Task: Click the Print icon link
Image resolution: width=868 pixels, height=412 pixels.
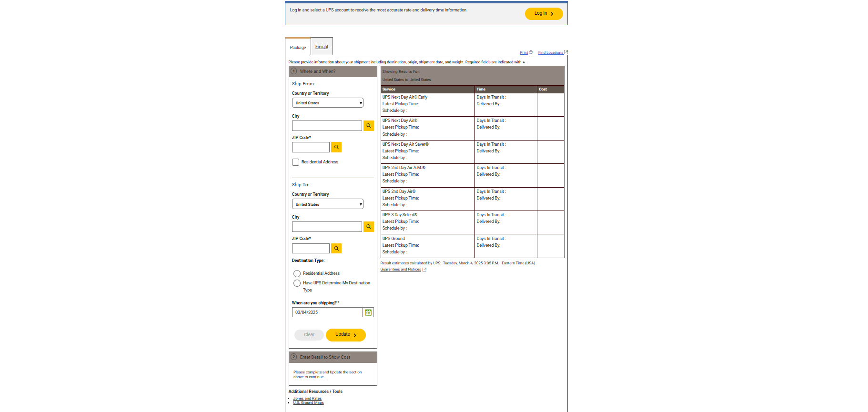Action: coord(526,52)
